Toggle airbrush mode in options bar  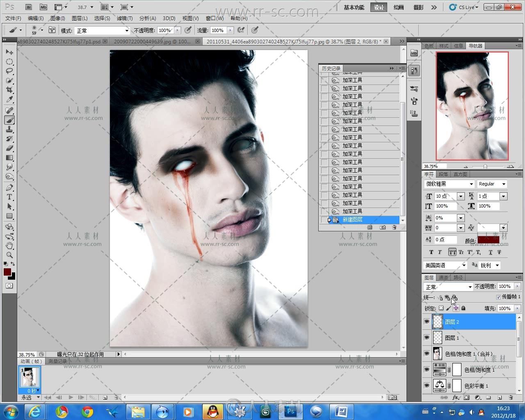point(241,30)
